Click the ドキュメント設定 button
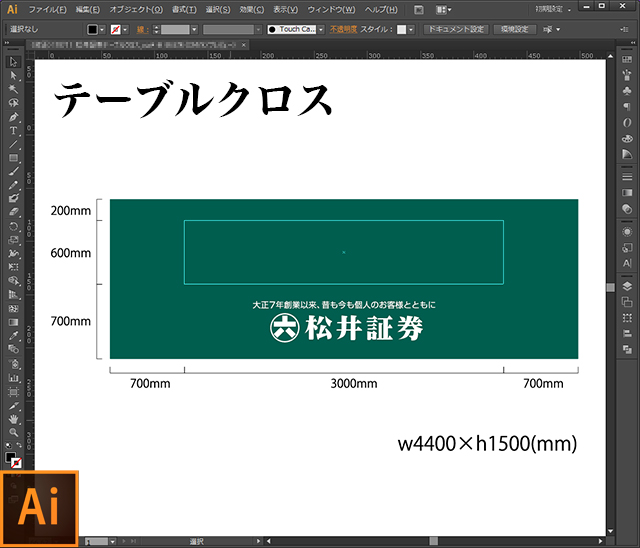The width and height of the screenshot is (640, 548). point(456,29)
